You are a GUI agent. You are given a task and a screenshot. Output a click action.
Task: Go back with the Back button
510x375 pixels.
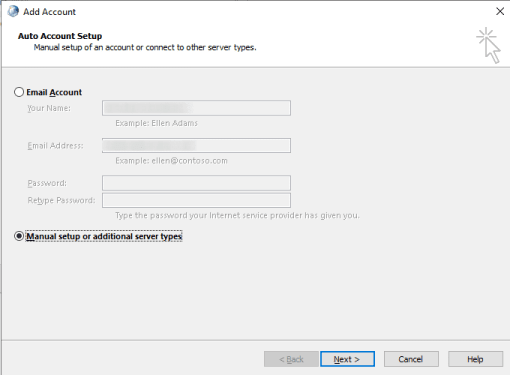[291, 359]
